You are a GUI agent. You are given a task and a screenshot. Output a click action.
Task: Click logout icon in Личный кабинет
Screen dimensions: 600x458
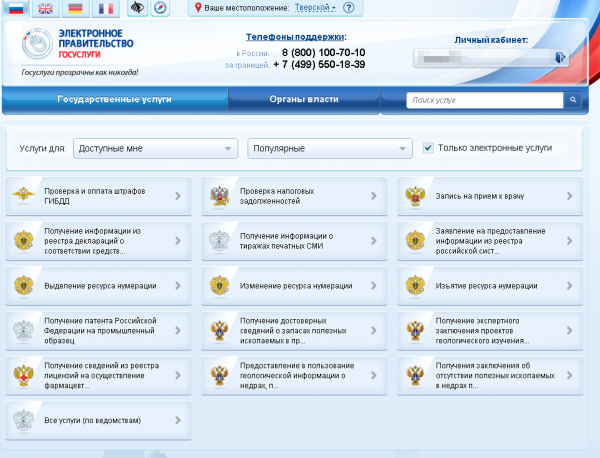click(x=560, y=58)
